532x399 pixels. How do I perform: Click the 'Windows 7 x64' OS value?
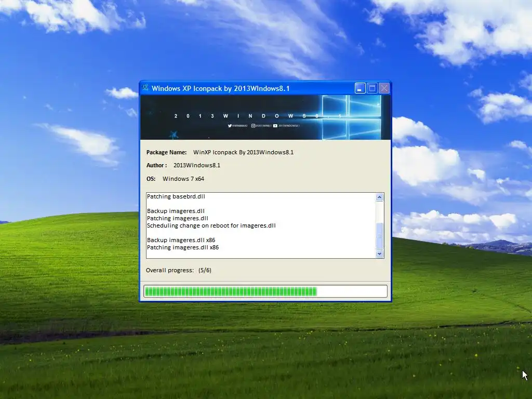tap(183, 179)
